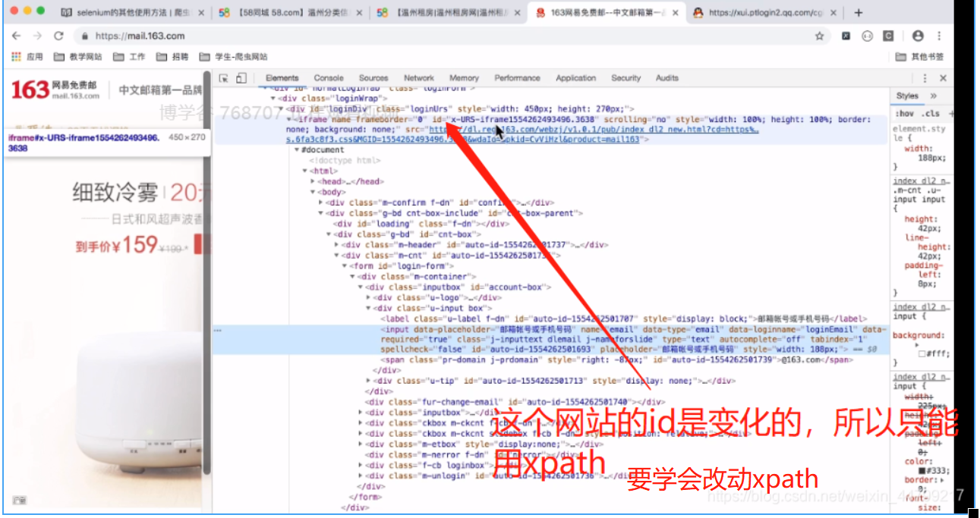Collapse the loginDiv div node
980x518 pixels.
pyautogui.click(x=282, y=108)
